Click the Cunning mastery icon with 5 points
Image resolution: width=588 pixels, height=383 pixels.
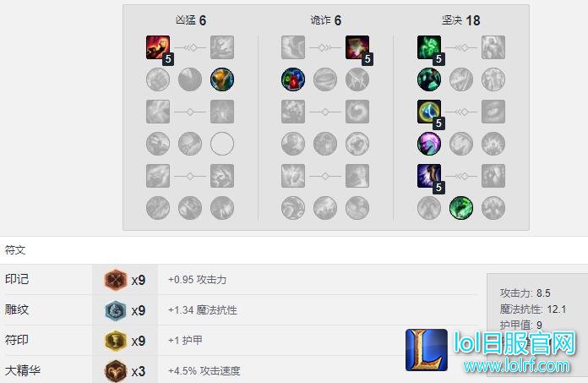pyautogui.click(x=357, y=47)
